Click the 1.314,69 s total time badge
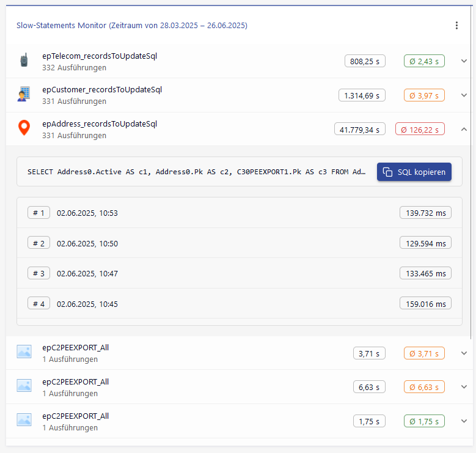Viewport: 476px width, 453px height. click(362, 95)
